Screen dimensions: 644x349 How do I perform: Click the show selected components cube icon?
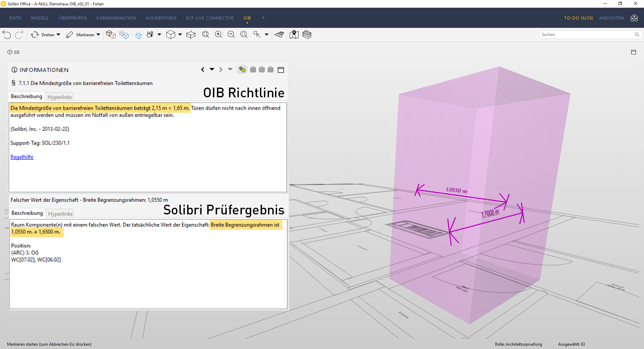(111, 35)
